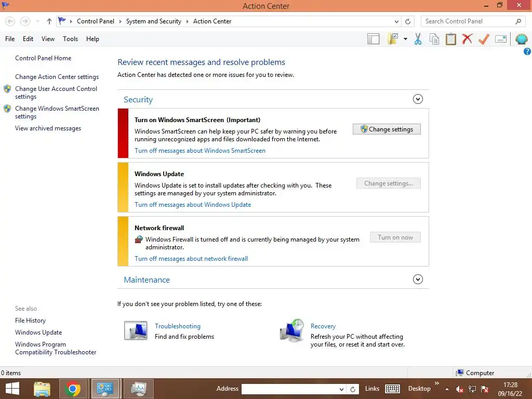Click the Recovery computer icon
This screenshot has width=532, height=399.
[292, 330]
